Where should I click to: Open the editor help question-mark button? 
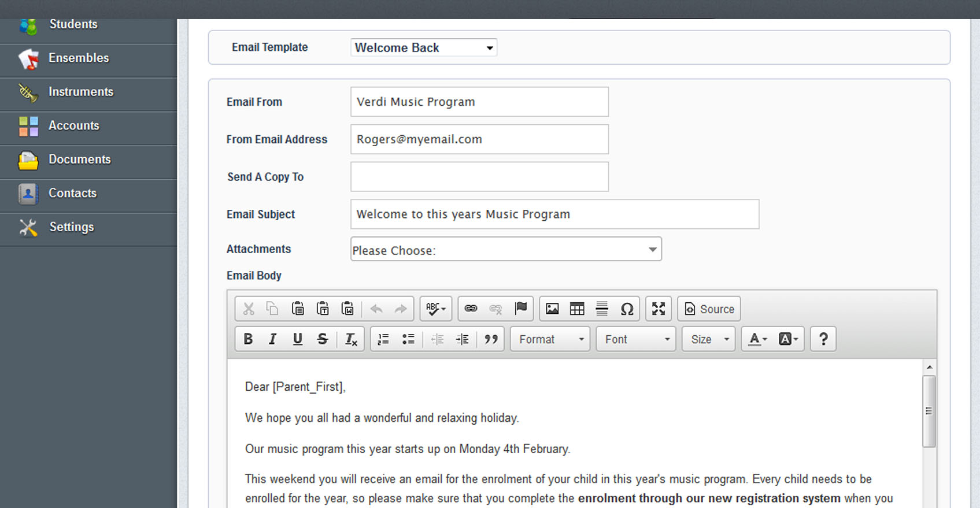[823, 339]
